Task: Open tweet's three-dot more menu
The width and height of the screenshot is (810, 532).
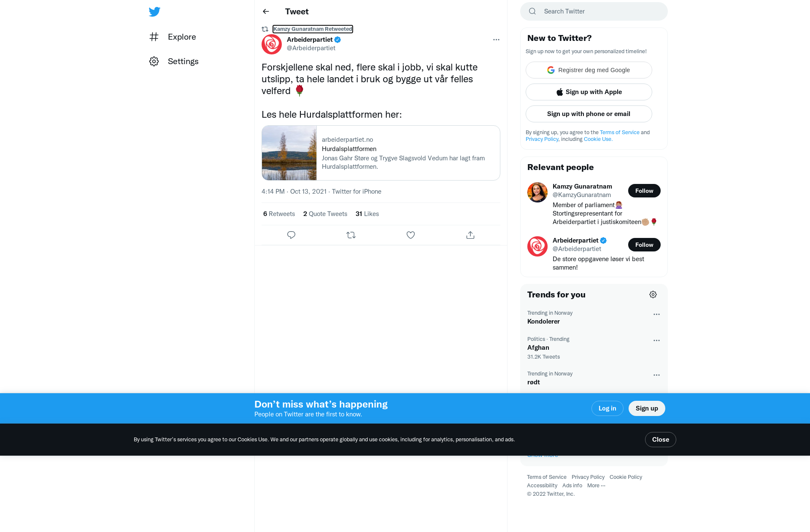Action: tap(496, 40)
